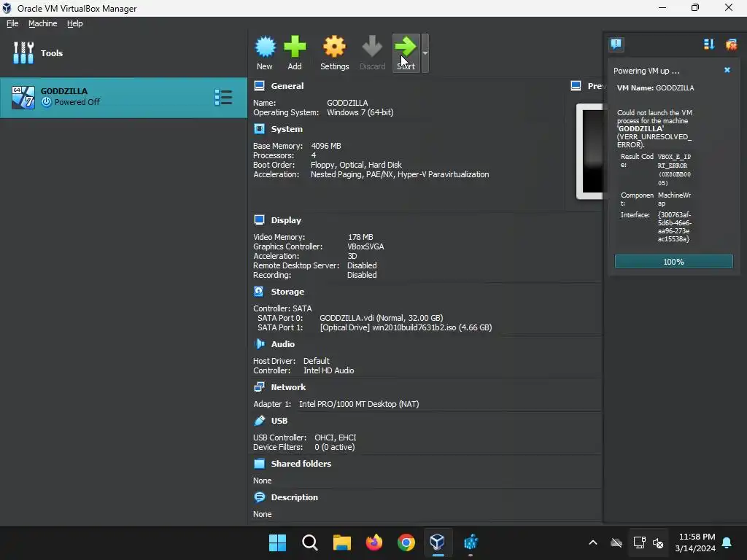Click the VirtualBox taskbar icon
The width and height of the screenshot is (747, 560).
438,542
